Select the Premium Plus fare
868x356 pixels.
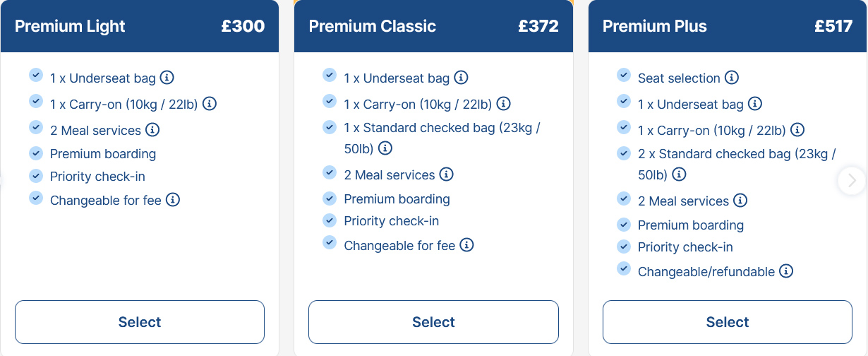coord(728,322)
